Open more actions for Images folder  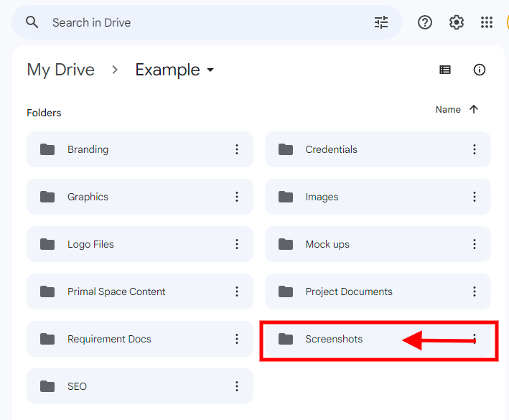pyautogui.click(x=475, y=197)
